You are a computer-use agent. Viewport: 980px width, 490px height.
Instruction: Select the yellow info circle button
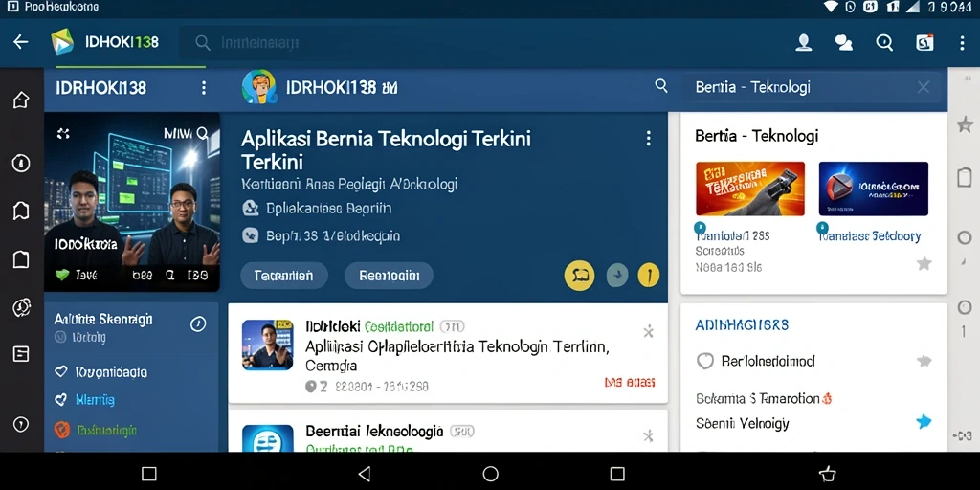coord(649,275)
